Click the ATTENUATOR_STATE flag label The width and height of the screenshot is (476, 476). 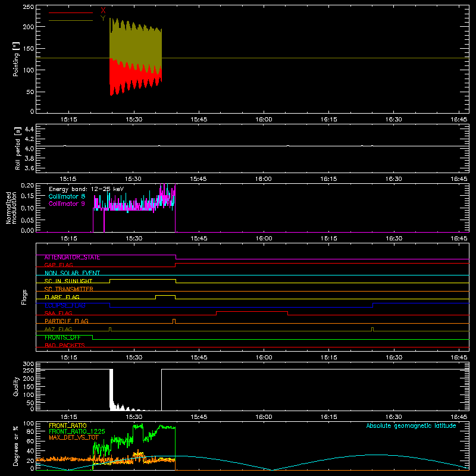[x=72, y=258]
